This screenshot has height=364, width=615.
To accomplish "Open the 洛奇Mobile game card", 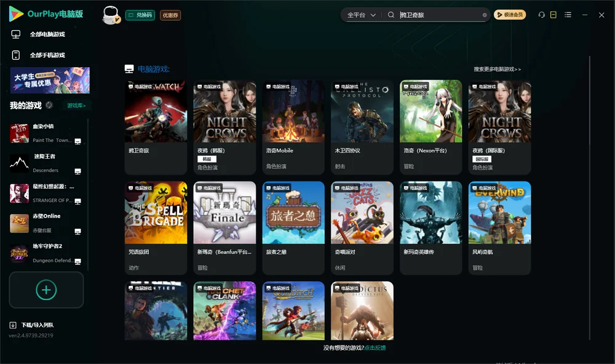I will coord(293,127).
